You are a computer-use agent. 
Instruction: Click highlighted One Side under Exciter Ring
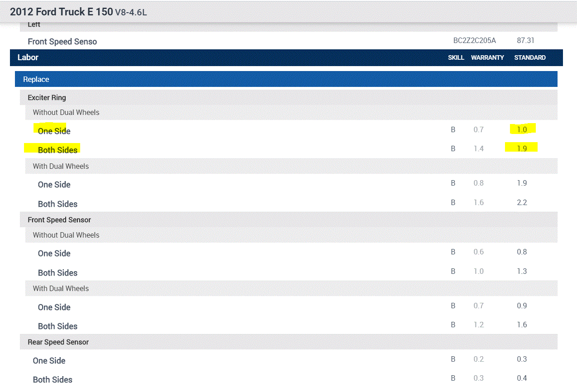(x=54, y=131)
